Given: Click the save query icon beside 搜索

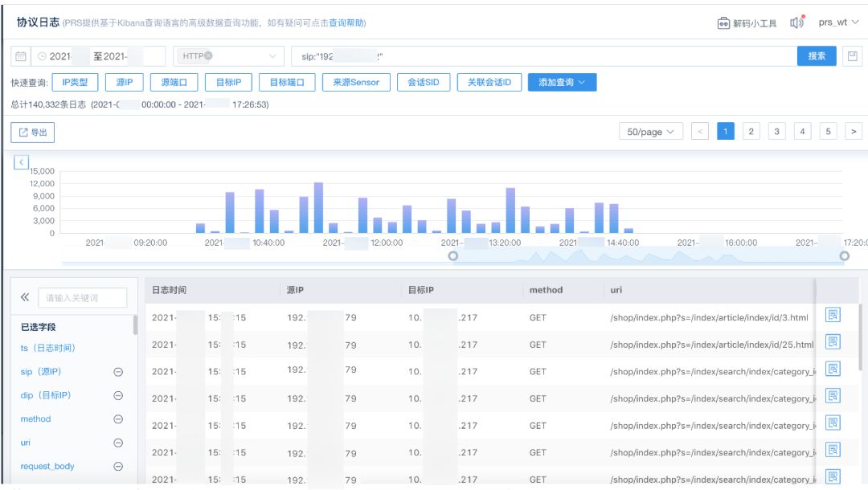Looking at the screenshot, I should click(x=853, y=56).
